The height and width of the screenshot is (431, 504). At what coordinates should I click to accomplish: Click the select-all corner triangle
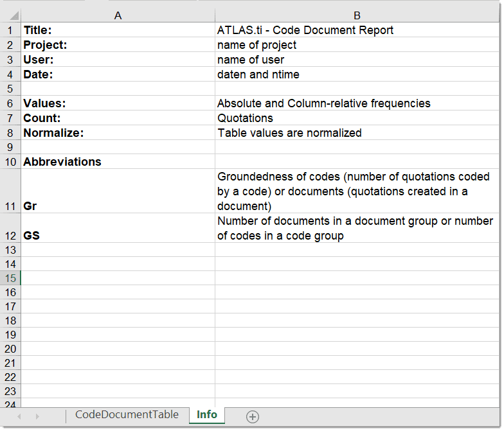pos(14,15)
